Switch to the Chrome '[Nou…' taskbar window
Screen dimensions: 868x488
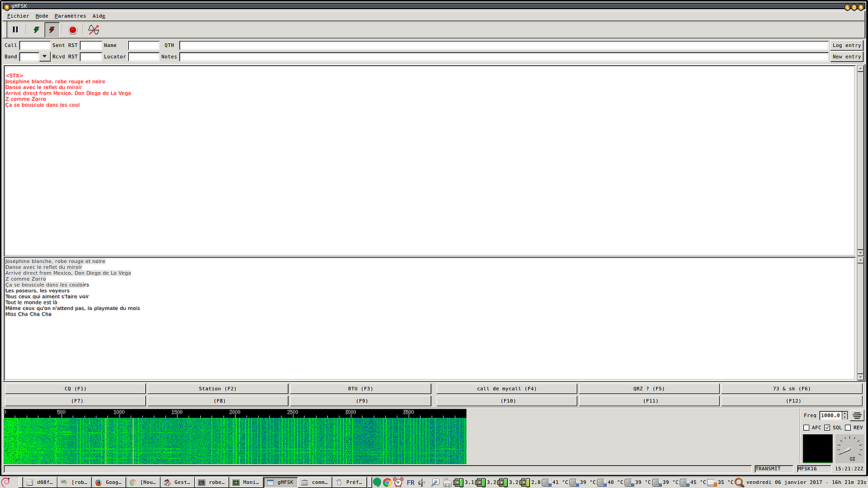click(x=143, y=482)
